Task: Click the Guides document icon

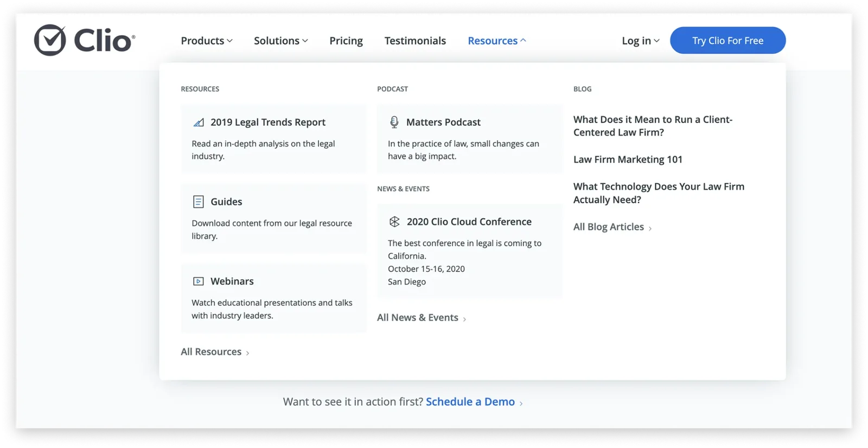Action: click(199, 202)
